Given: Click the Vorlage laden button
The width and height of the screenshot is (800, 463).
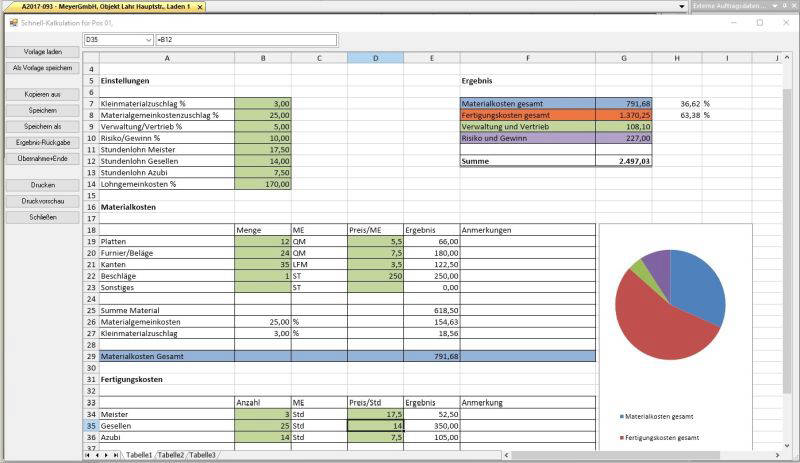Looking at the screenshot, I should pos(42,51).
